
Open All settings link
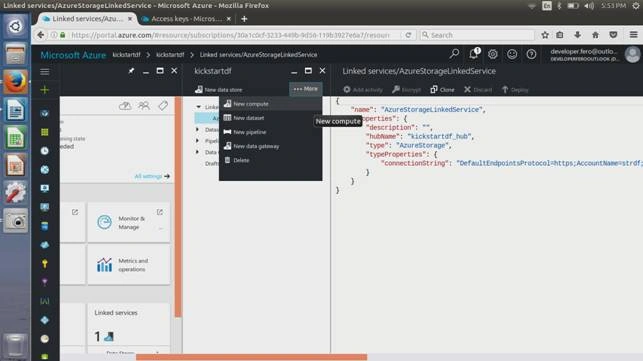[152, 176]
